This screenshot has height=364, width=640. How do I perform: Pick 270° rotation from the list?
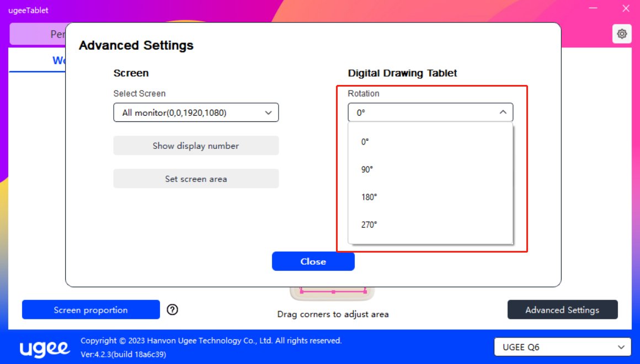click(369, 224)
